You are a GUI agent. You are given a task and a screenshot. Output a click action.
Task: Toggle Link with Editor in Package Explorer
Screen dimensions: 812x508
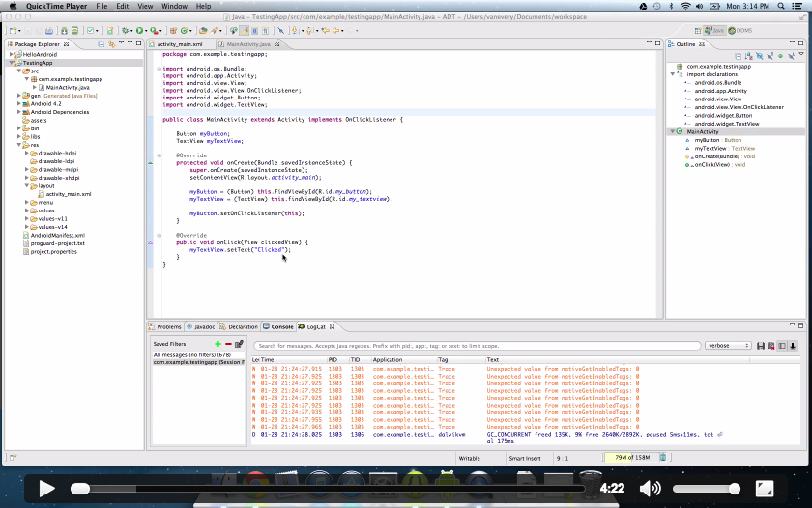(x=111, y=44)
